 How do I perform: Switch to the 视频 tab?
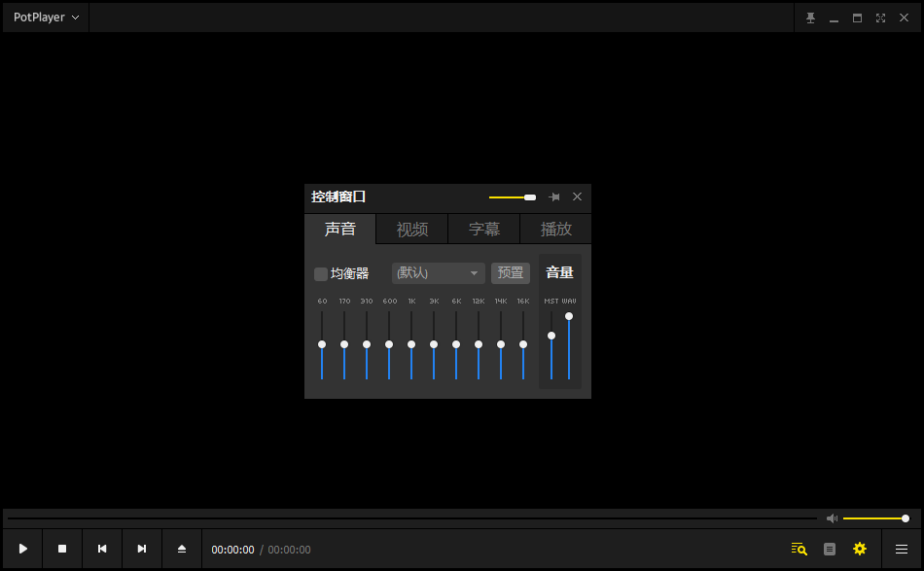point(411,230)
